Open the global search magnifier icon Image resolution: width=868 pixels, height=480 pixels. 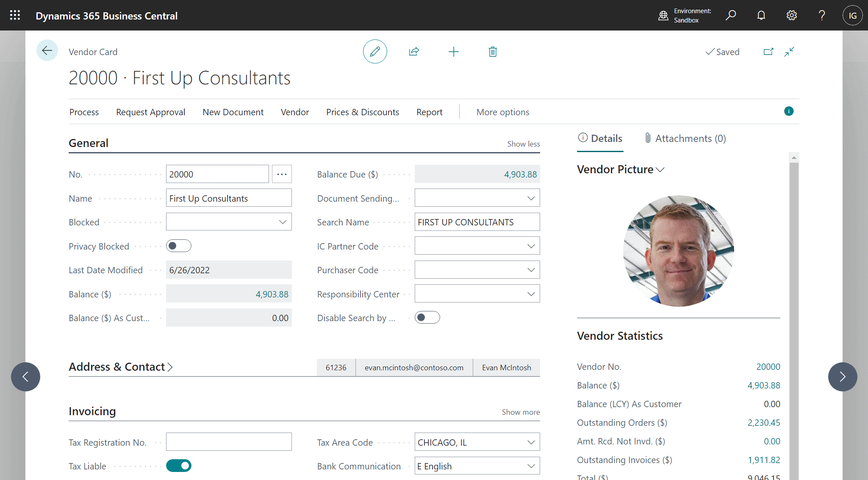[x=731, y=15]
